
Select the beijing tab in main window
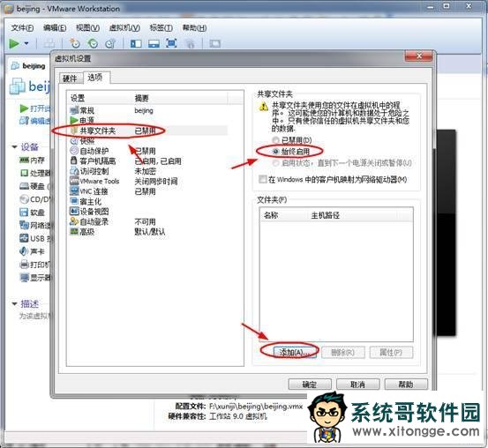click(28, 66)
